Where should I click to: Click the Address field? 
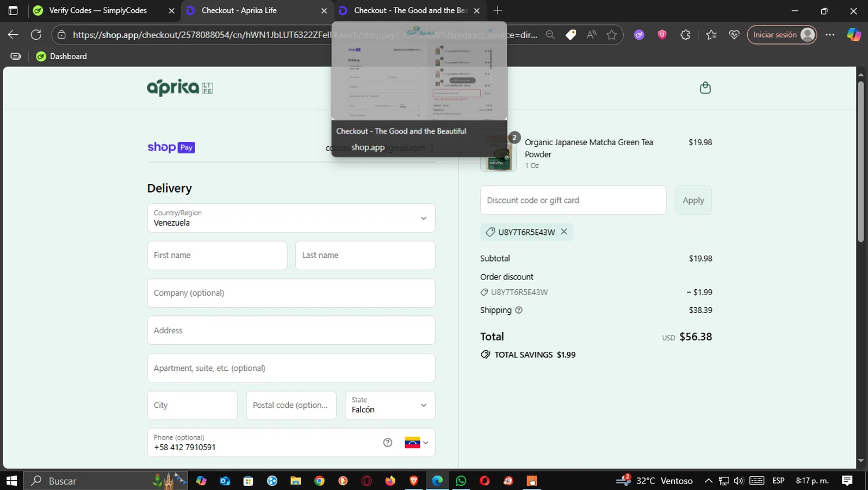click(x=291, y=330)
